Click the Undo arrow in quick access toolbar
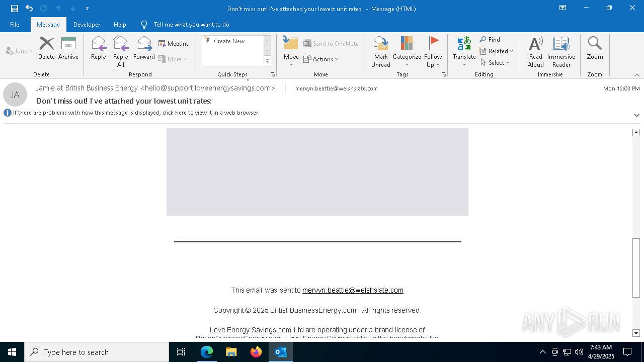 [29, 9]
